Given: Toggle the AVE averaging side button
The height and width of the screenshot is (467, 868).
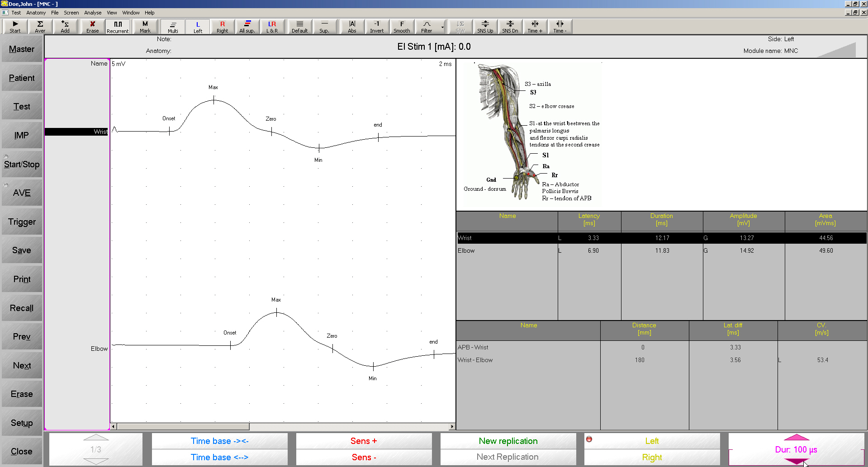Looking at the screenshot, I should 22,193.
